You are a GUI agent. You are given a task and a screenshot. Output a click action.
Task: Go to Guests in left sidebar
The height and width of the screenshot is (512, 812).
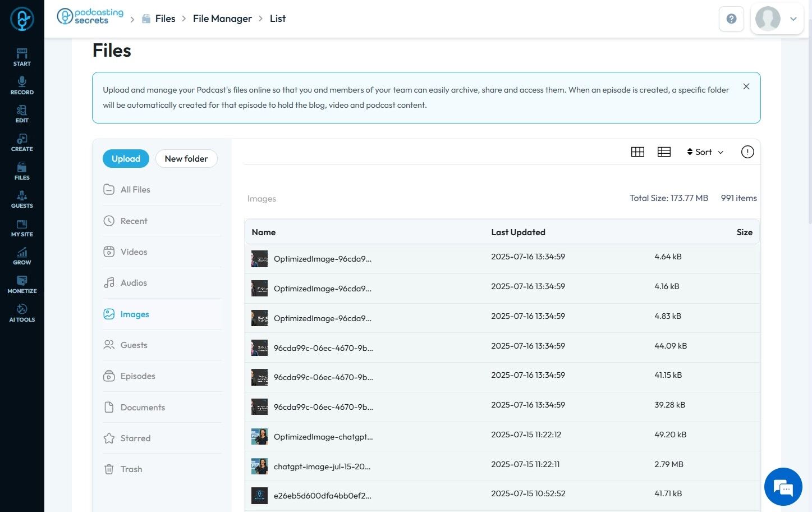point(22,199)
